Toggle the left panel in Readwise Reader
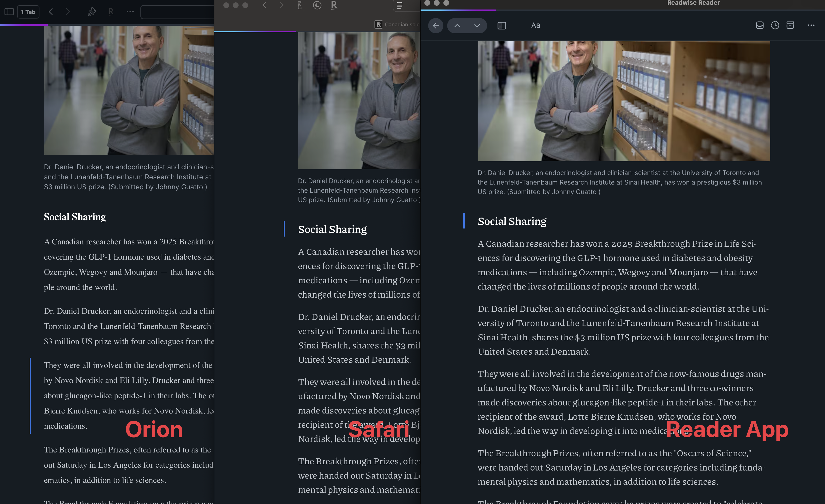The height and width of the screenshot is (504, 825). [502, 25]
